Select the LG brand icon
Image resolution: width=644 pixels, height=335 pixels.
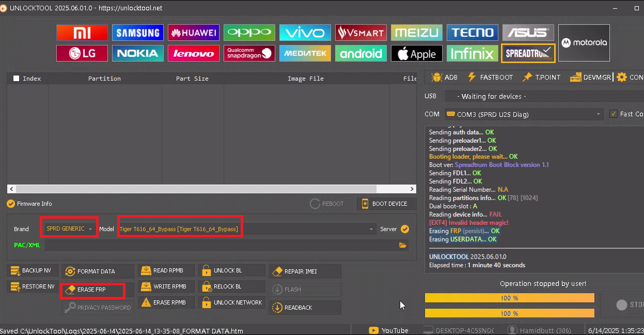point(82,53)
